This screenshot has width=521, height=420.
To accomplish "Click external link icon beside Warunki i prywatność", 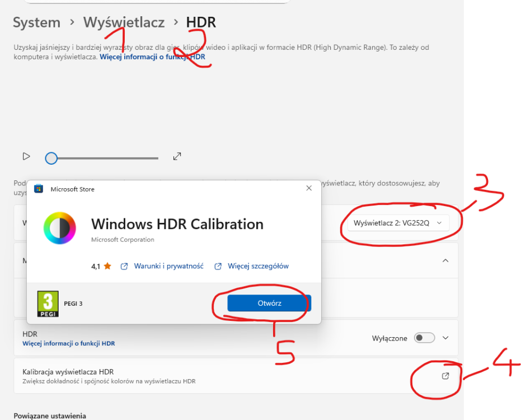I will 124,266.
